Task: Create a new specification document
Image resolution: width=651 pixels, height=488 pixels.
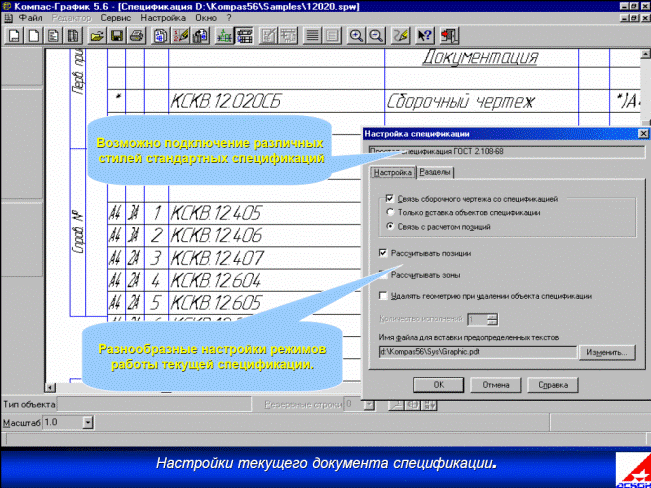Action: click(x=73, y=36)
